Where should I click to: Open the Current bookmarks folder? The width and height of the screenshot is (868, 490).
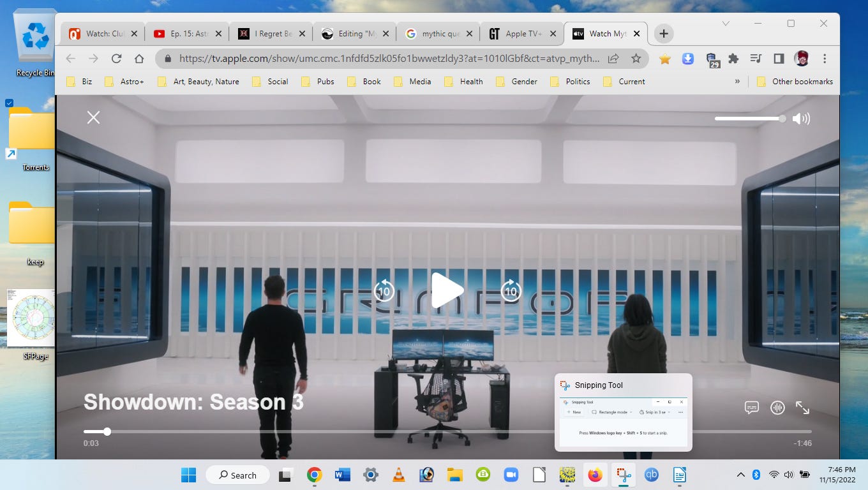(624, 82)
